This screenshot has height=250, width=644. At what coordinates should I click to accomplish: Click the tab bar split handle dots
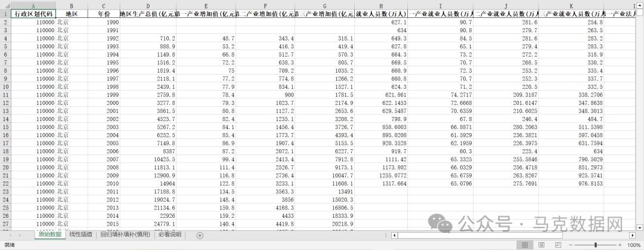click(386, 235)
